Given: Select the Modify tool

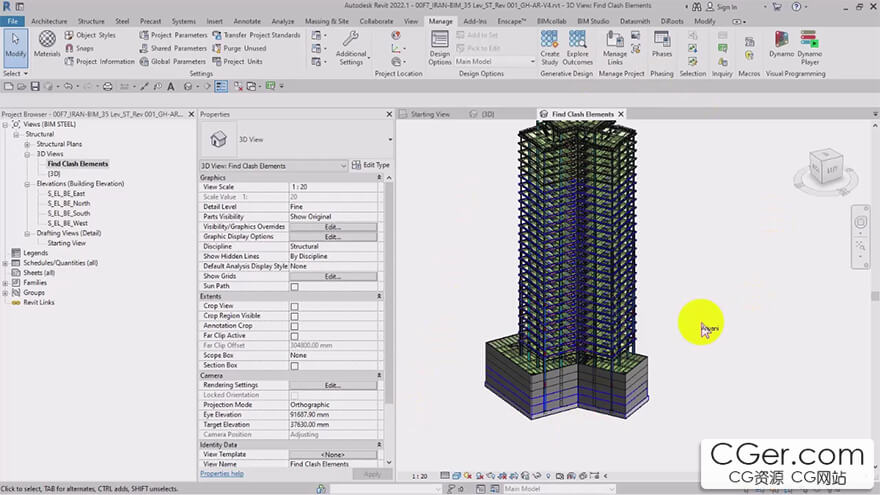Looking at the screenshot, I should [x=15, y=46].
